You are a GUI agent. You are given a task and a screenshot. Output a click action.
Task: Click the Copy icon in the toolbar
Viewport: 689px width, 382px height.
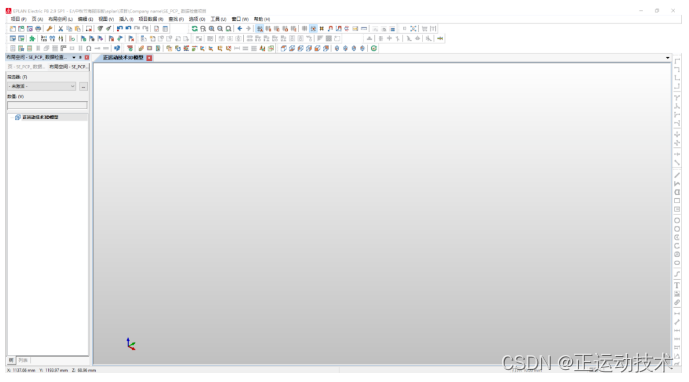69,29
